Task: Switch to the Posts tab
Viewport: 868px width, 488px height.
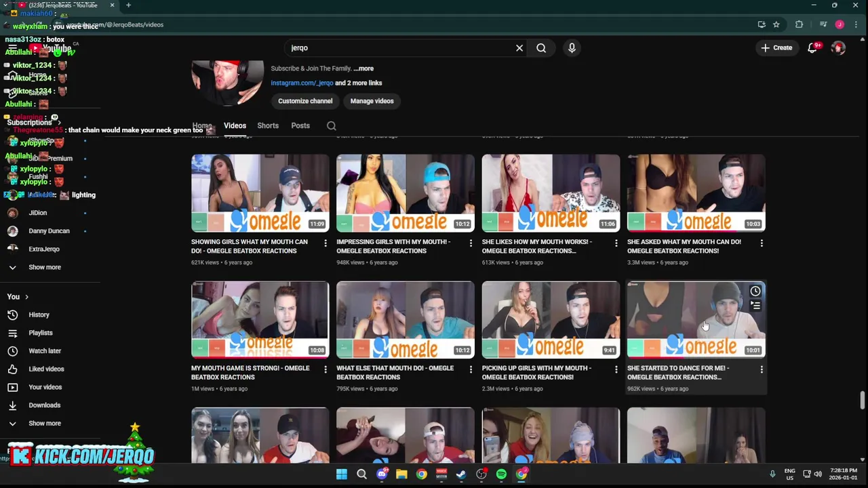Action: (300, 126)
